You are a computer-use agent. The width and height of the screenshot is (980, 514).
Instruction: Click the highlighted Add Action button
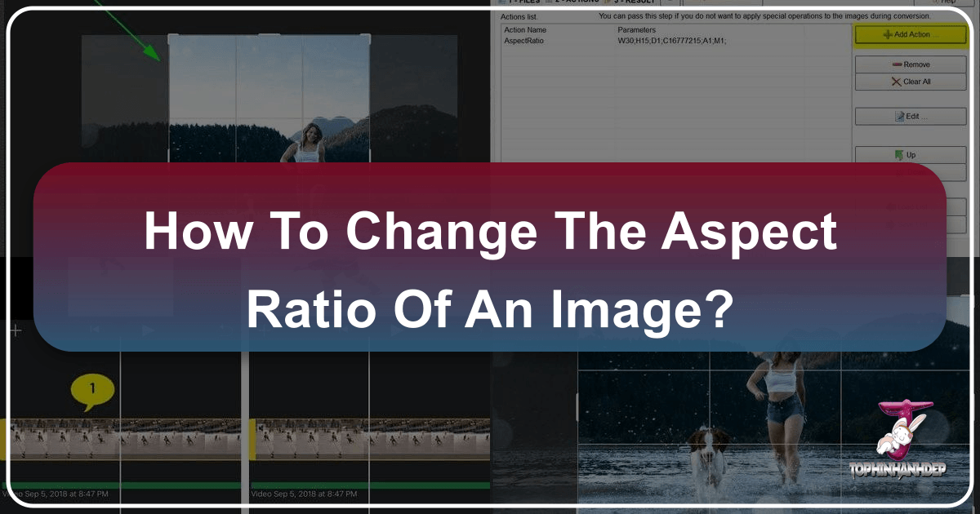pyautogui.click(x=911, y=35)
